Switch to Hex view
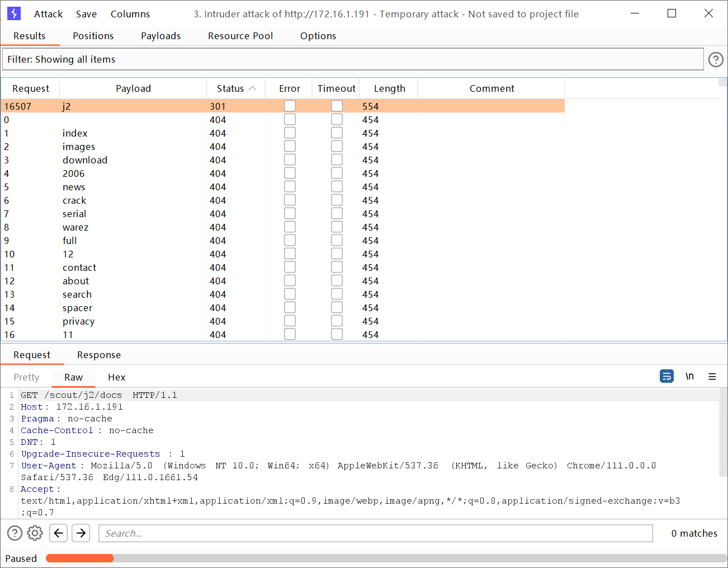This screenshot has width=728, height=568. tap(116, 377)
